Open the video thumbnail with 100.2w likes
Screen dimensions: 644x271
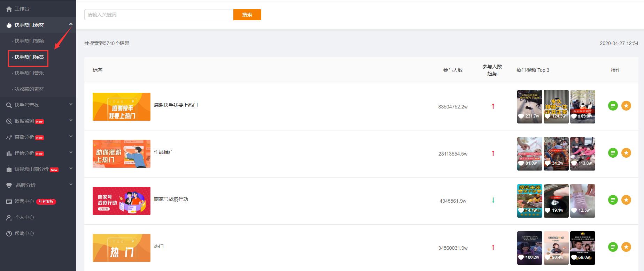530,248
